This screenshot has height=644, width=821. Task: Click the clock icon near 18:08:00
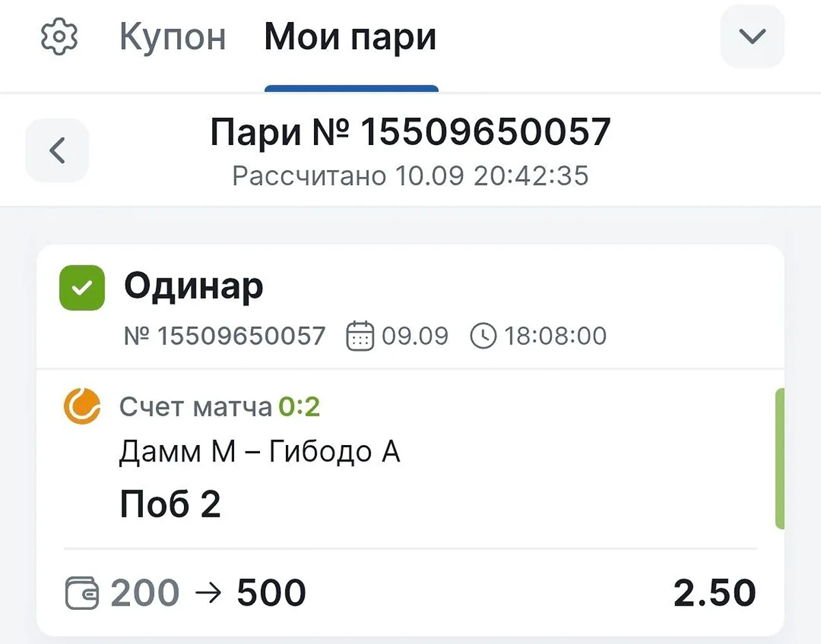484,336
